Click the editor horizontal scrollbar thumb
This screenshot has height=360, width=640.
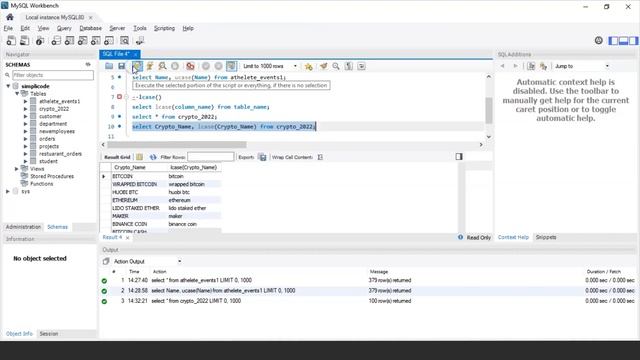pyautogui.click(x=177, y=144)
